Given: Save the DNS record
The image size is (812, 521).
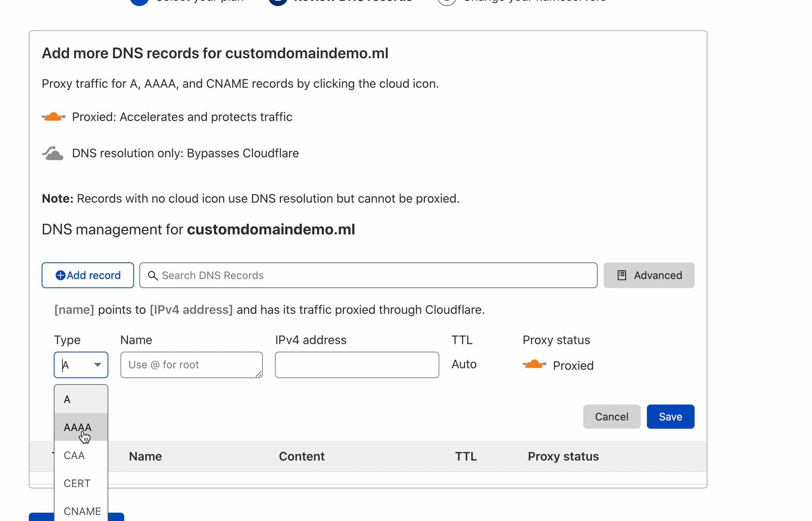Looking at the screenshot, I should pyautogui.click(x=670, y=416).
